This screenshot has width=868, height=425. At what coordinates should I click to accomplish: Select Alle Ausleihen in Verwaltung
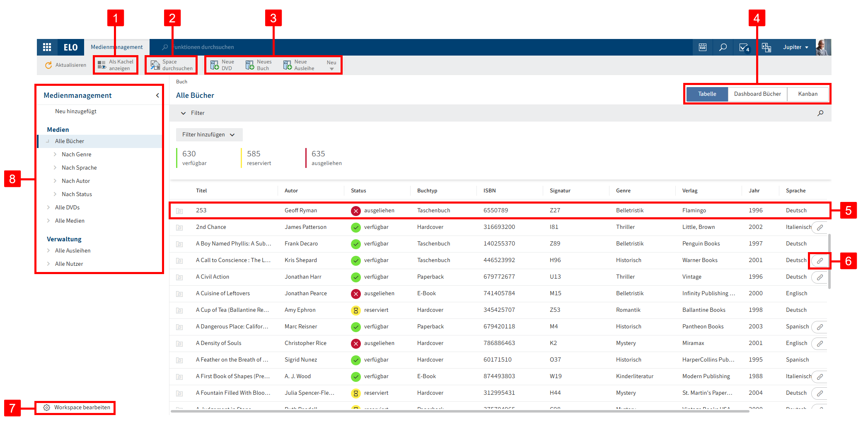[x=73, y=250]
